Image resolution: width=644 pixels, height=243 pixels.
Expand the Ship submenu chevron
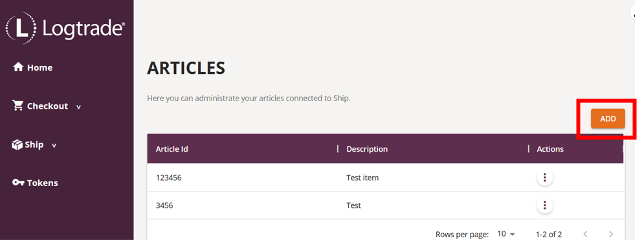(54, 146)
